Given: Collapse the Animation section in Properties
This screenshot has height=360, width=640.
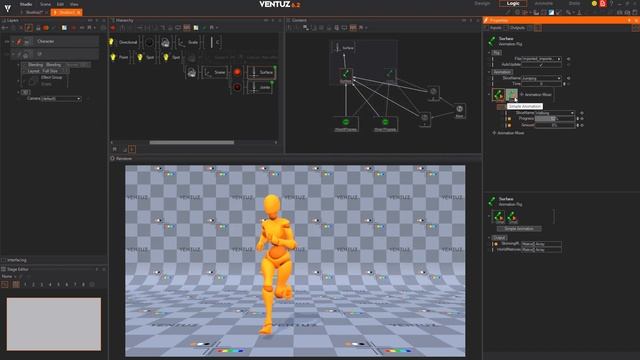Looking at the screenshot, I should click(489, 72).
